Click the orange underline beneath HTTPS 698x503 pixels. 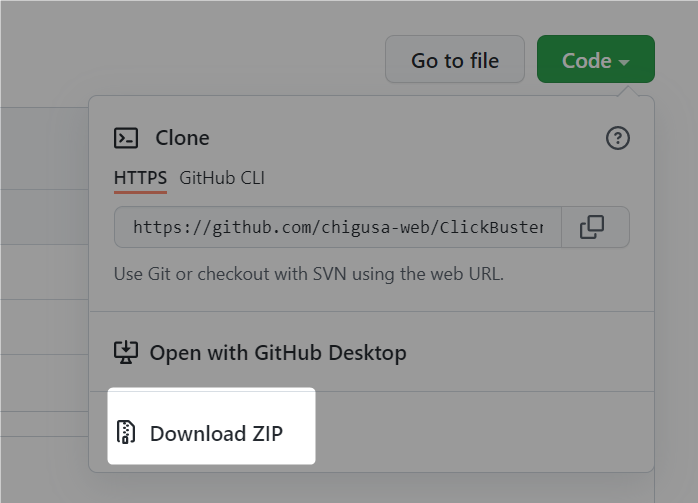pyautogui.click(x=140, y=192)
